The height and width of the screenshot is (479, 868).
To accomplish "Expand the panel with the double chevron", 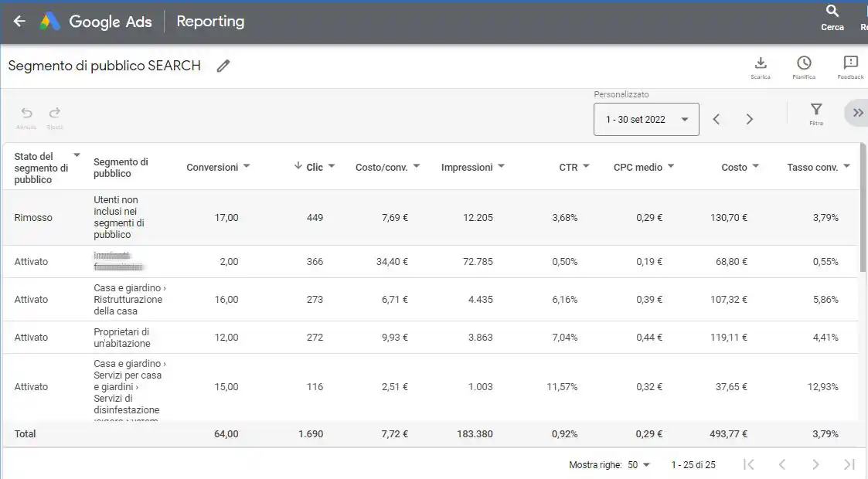I will pyautogui.click(x=856, y=112).
